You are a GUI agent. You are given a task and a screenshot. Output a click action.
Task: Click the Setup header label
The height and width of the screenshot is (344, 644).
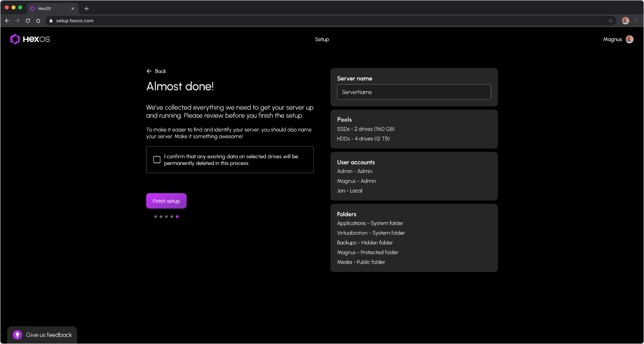coord(322,39)
